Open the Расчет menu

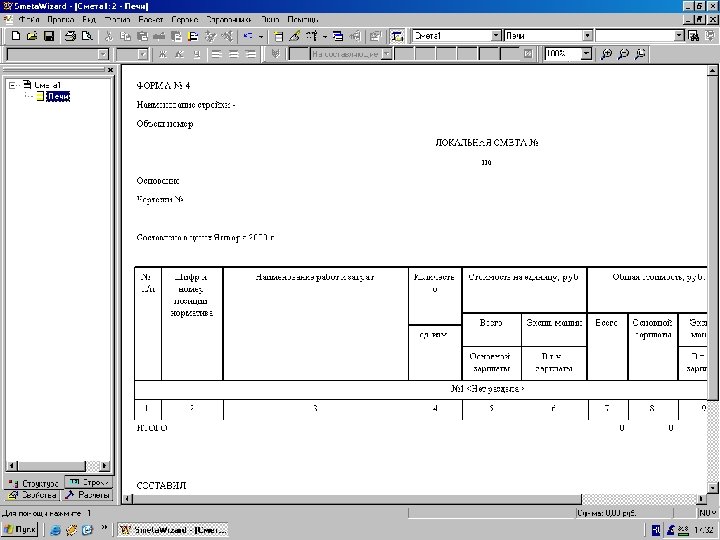[x=151, y=20]
